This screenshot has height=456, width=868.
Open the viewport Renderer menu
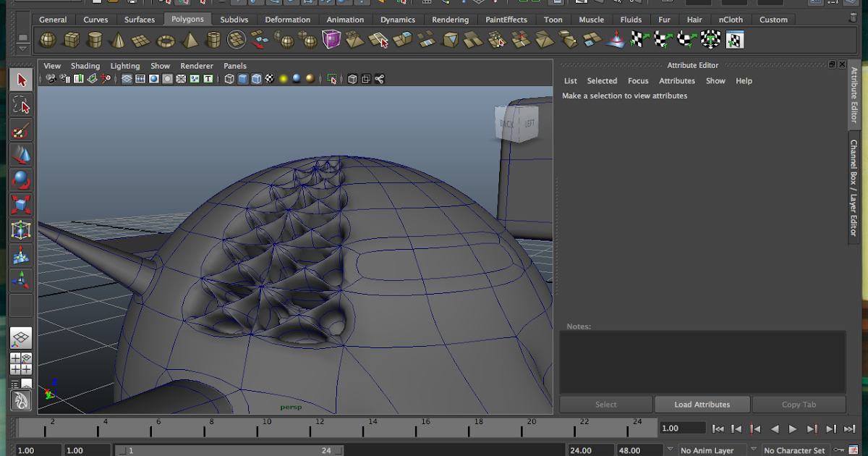coord(197,66)
